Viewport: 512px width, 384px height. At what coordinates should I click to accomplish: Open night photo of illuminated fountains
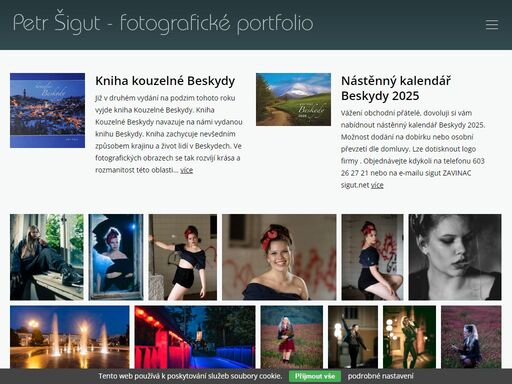click(70, 337)
